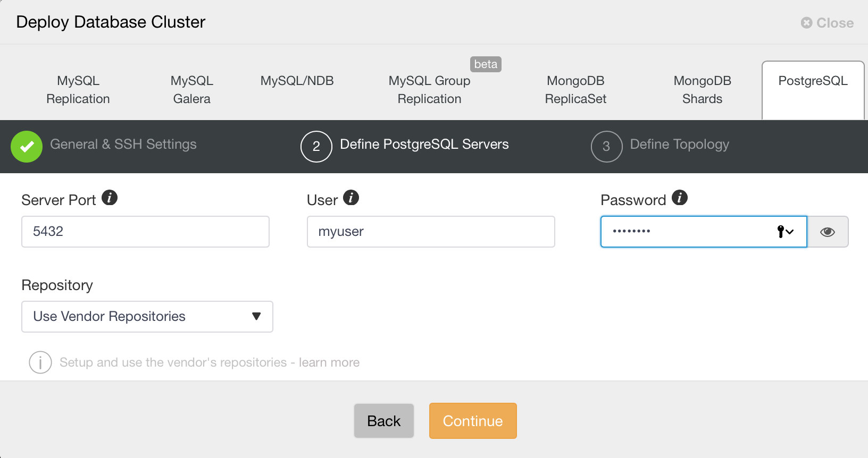This screenshot has width=868, height=458.
Task: Click the Continue button
Action: click(473, 421)
